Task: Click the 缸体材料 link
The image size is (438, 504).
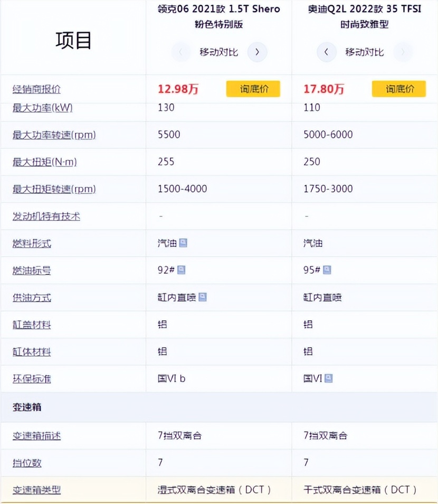Action: [32, 352]
